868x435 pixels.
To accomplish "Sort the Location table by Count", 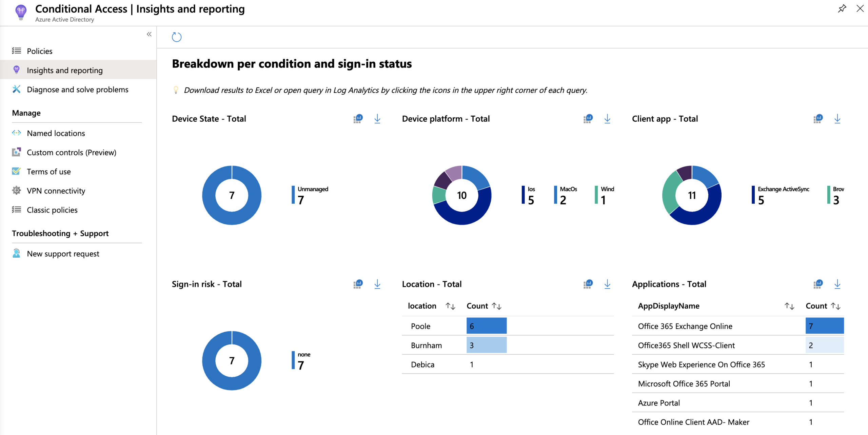I will tap(497, 306).
